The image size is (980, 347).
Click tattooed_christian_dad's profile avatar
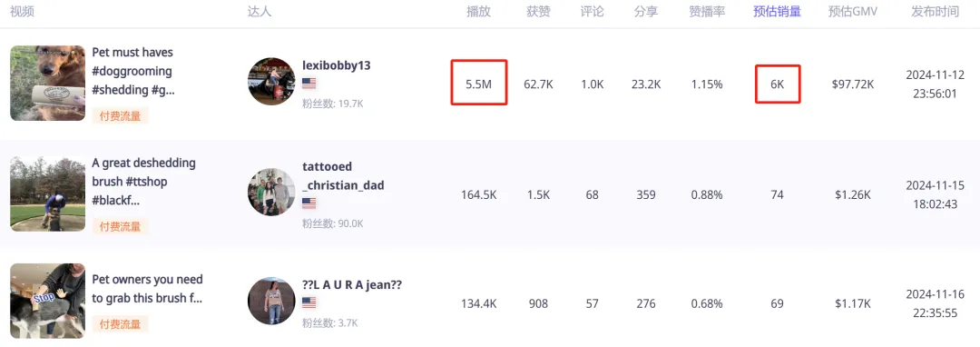[x=271, y=192]
